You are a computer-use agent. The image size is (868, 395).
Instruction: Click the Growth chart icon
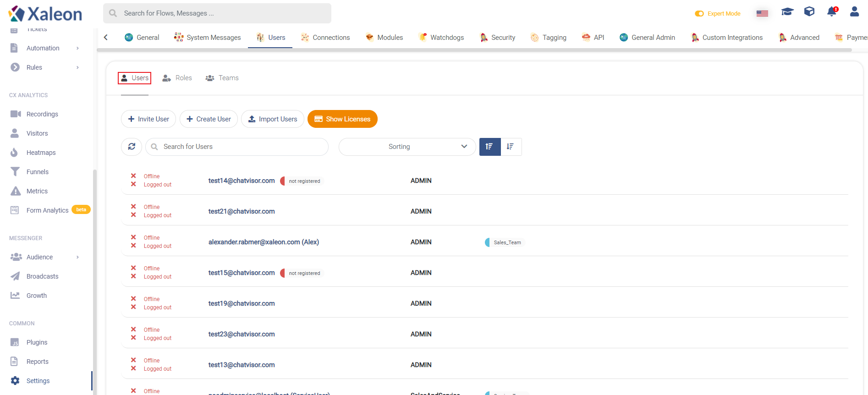click(x=15, y=296)
